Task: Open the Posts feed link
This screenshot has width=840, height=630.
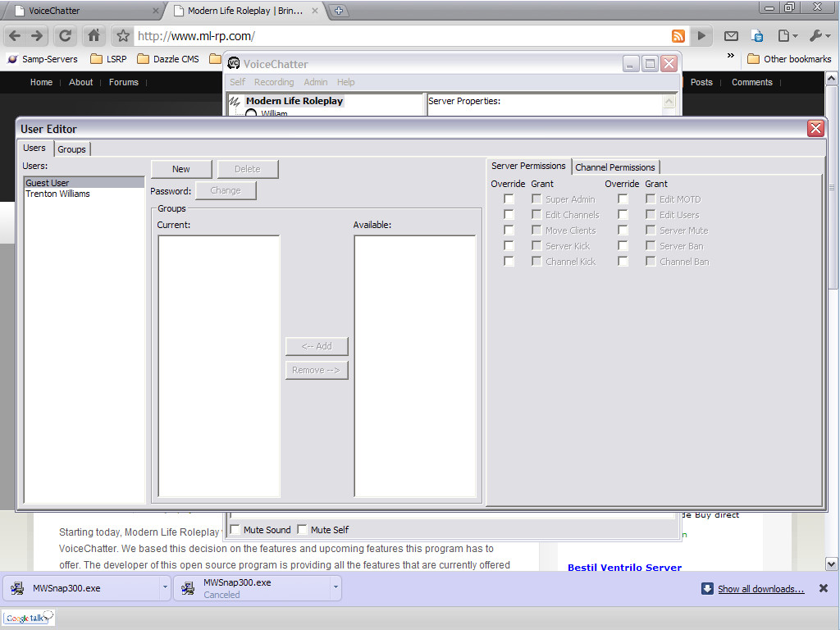Action: [701, 82]
